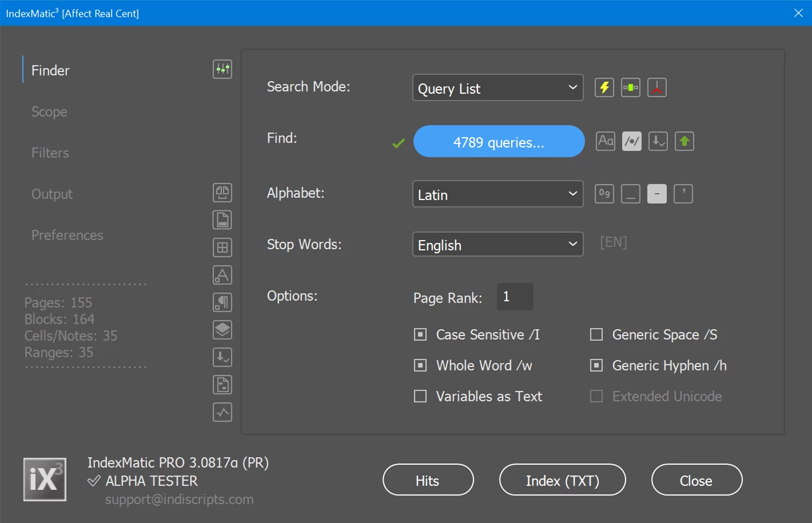Click the disabled Extended Unicode checkbox
Screen dimensions: 812x523
[596, 396]
